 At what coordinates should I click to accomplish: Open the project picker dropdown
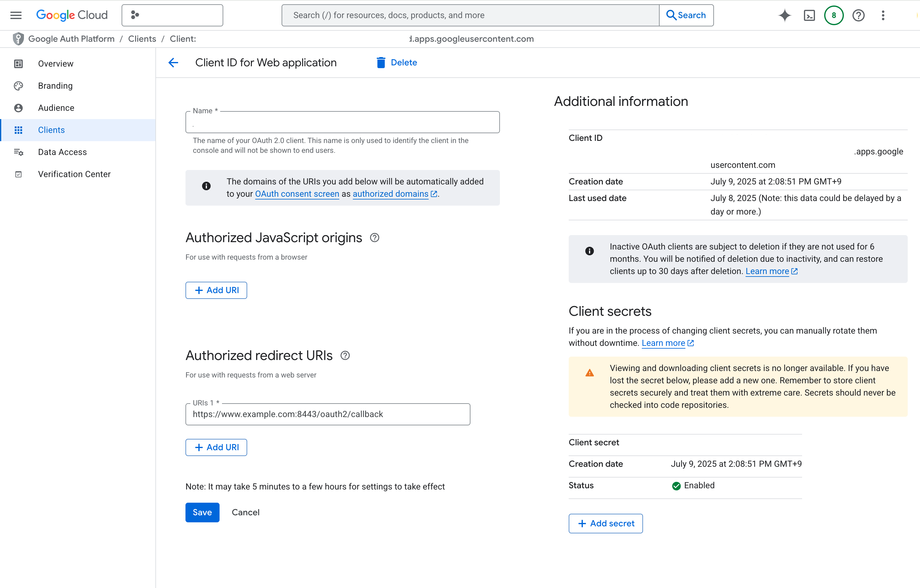point(172,15)
